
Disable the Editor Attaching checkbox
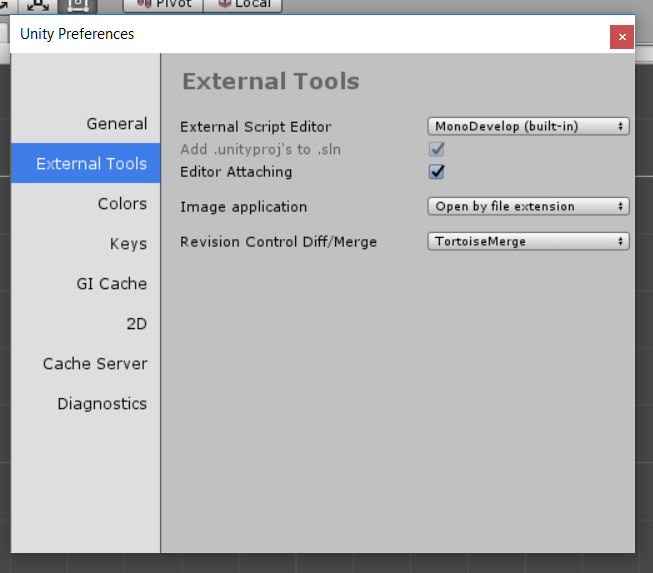pos(436,172)
